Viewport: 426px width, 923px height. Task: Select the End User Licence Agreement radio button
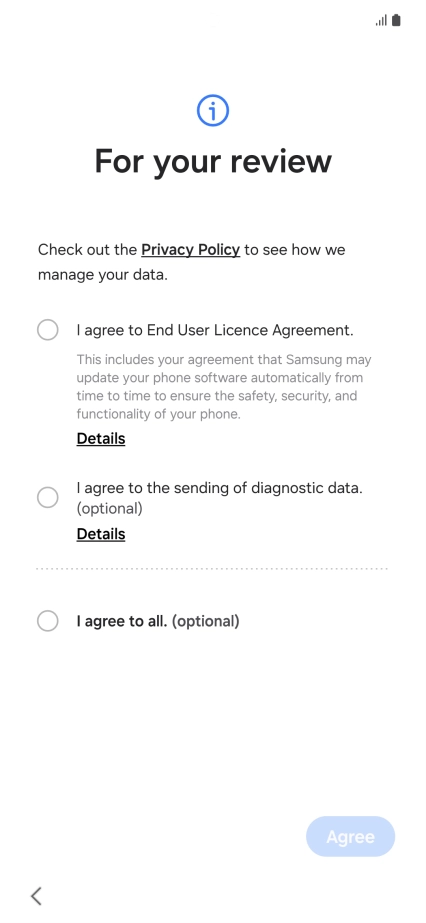(x=48, y=330)
